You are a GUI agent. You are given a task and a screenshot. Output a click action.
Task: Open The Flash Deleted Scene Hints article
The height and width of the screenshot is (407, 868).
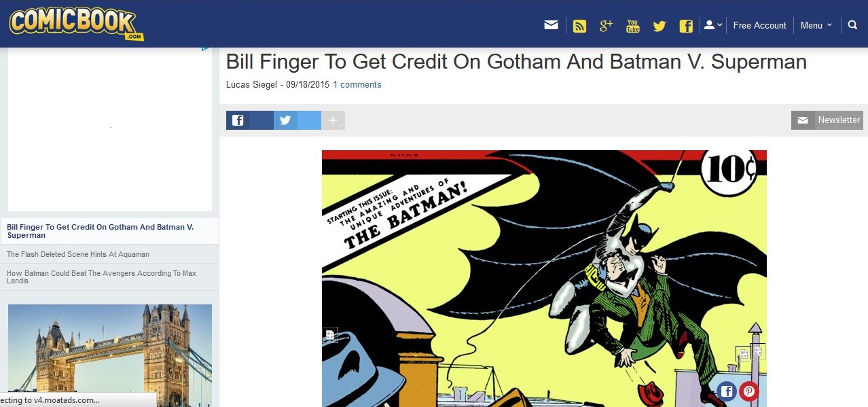pos(78,254)
